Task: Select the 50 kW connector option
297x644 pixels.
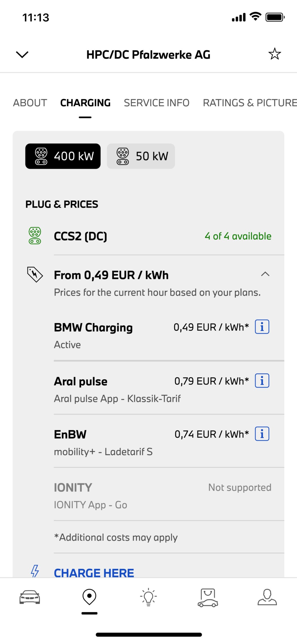Action: (x=141, y=156)
